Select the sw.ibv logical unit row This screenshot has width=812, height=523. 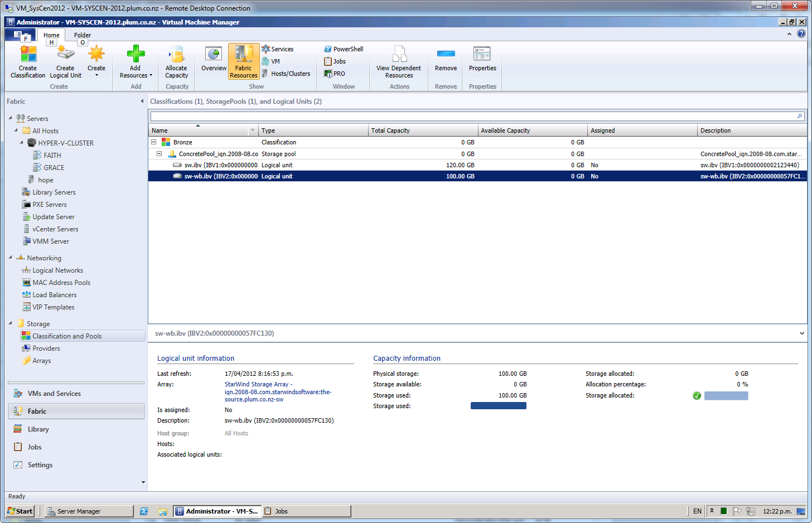(x=477, y=165)
